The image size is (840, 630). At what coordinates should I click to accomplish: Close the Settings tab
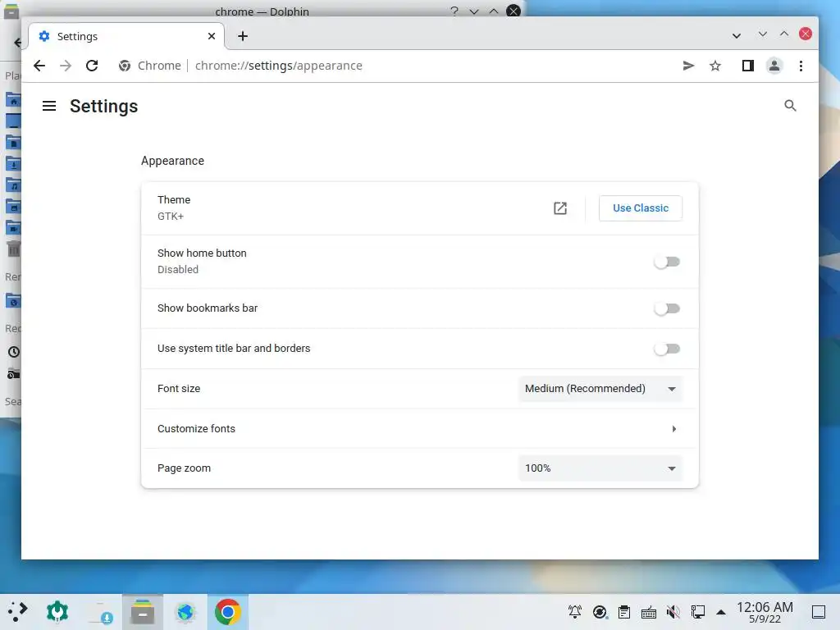click(x=212, y=36)
